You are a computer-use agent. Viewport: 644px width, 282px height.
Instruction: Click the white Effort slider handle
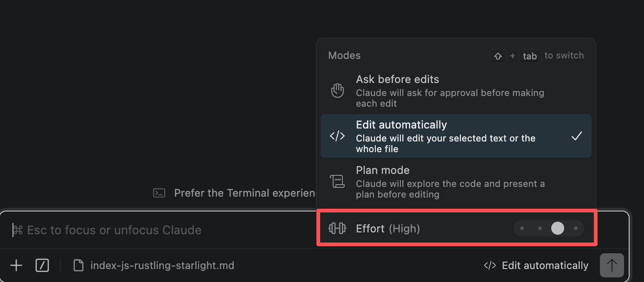(557, 228)
